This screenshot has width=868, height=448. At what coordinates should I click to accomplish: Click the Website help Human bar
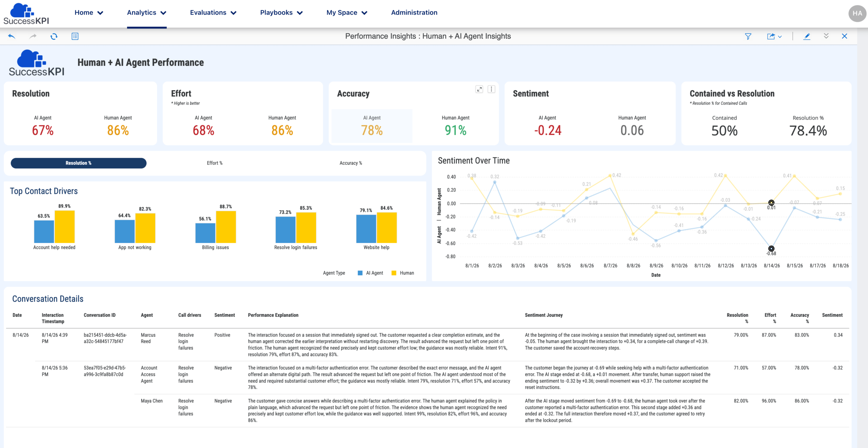[x=387, y=228]
